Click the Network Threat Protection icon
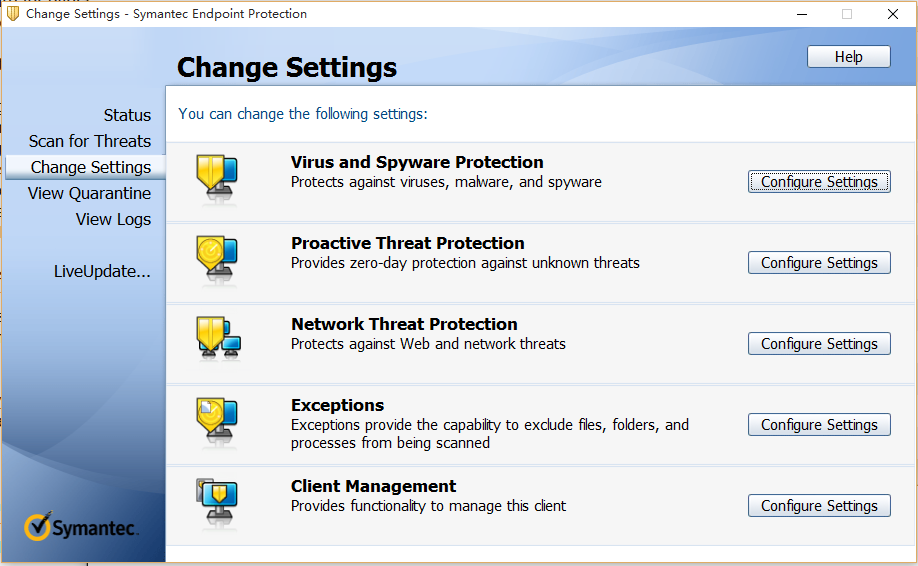918x566 pixels. (218, 337)
